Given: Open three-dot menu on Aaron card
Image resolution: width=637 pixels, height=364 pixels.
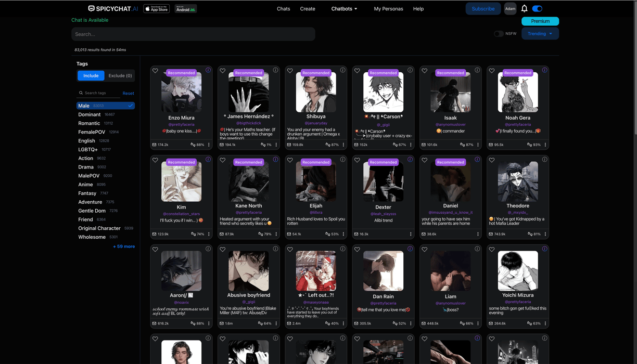Looking at the screenshot, I should coord(209,323).
